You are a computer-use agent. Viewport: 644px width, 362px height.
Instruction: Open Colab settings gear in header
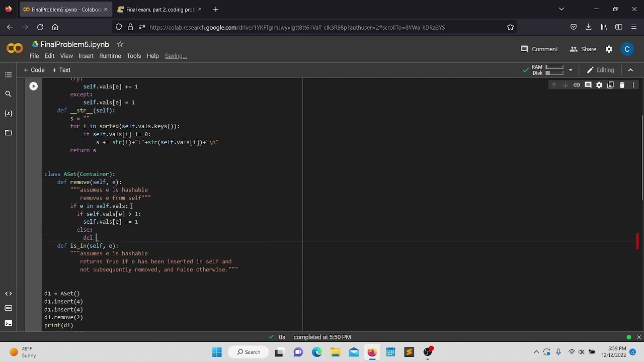point(609,49)
